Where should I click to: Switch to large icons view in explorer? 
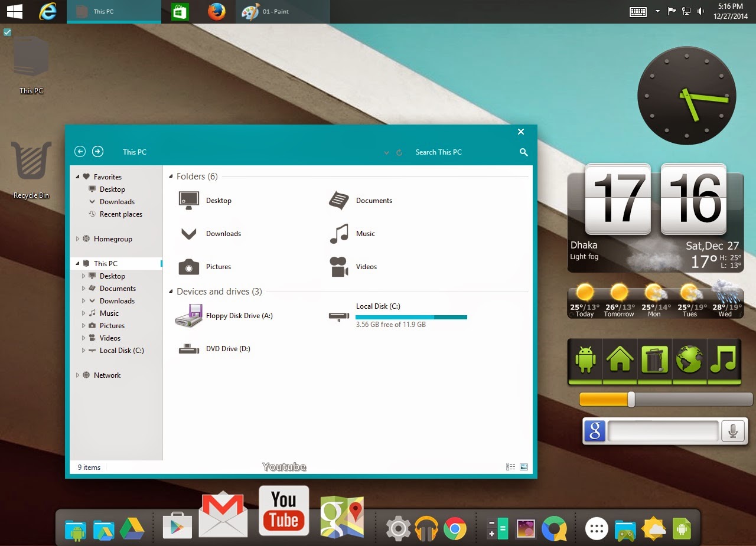pos(524,467)
